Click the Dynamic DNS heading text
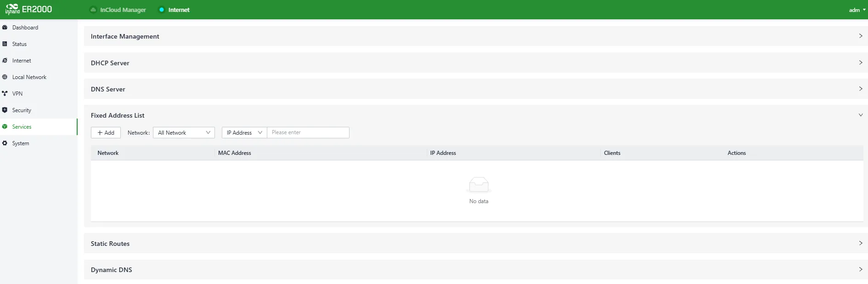The image size is (868, 284). pos(112,270)
